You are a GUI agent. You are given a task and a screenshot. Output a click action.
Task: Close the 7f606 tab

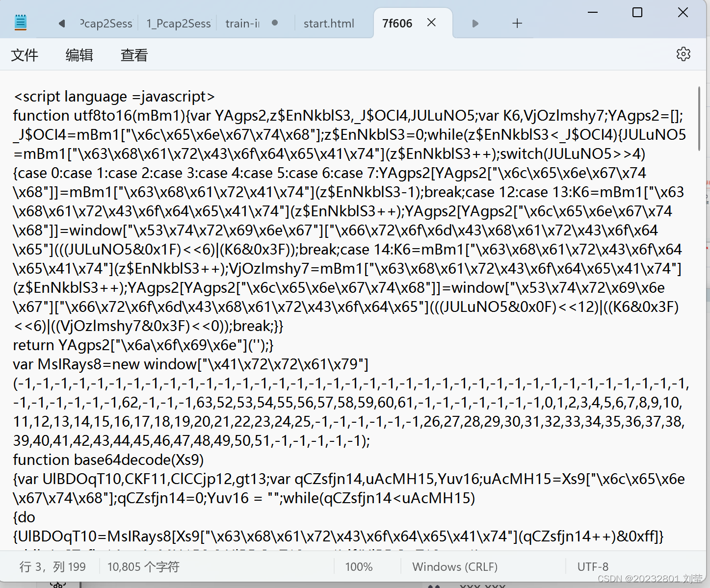click(431, 23)
